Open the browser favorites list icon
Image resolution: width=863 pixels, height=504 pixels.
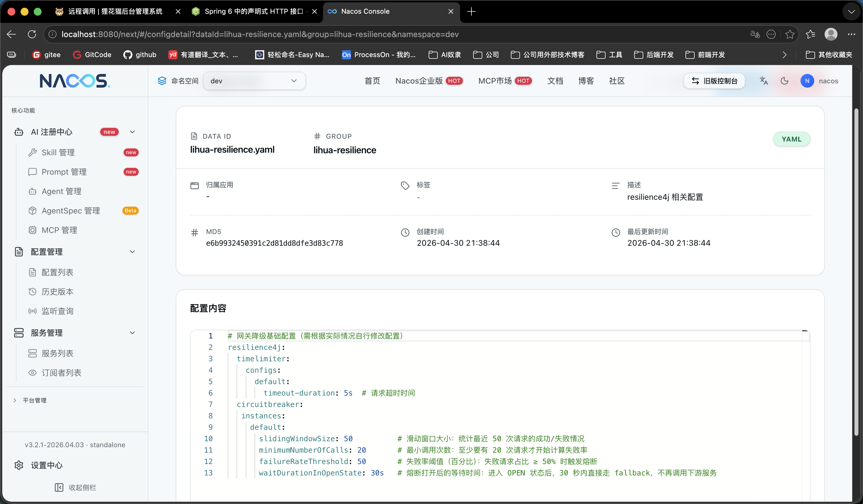pyautogui.click(x=810, y=34)
